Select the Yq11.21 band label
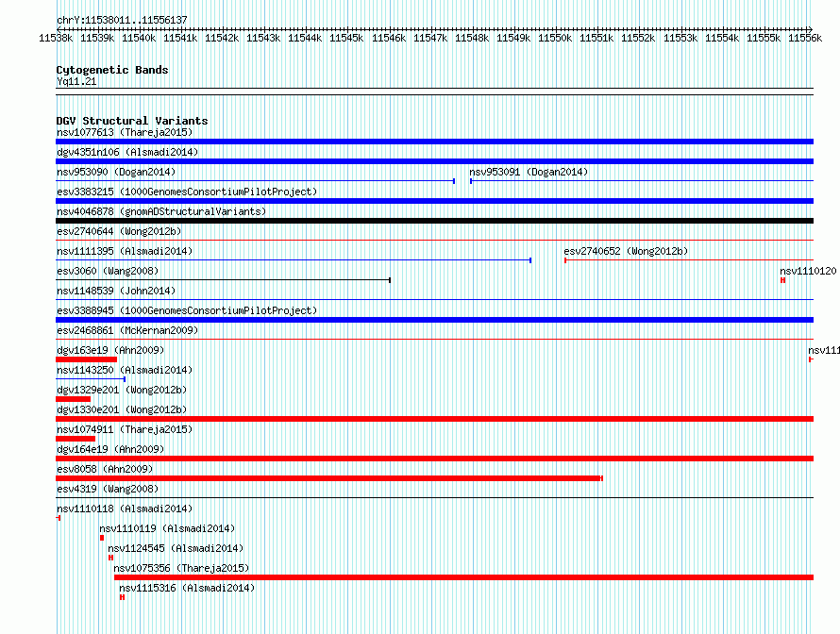This screenshot has height=634, width=840. 76,81
